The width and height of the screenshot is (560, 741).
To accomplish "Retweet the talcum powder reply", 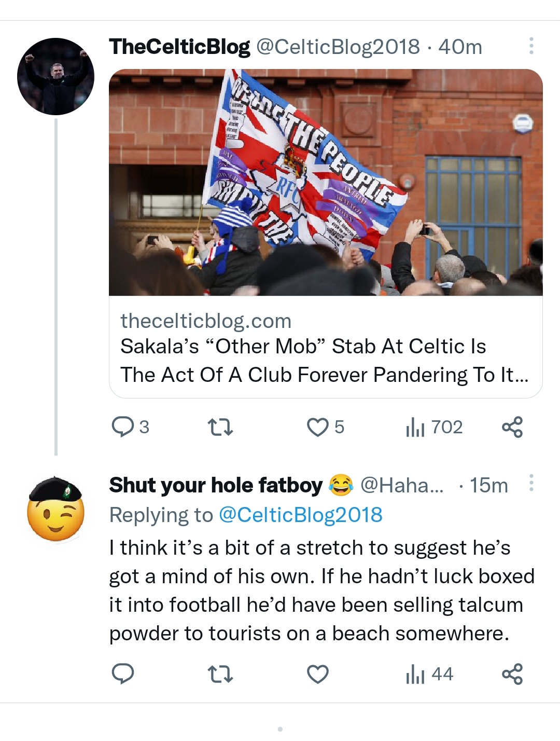I will point(220,674).
